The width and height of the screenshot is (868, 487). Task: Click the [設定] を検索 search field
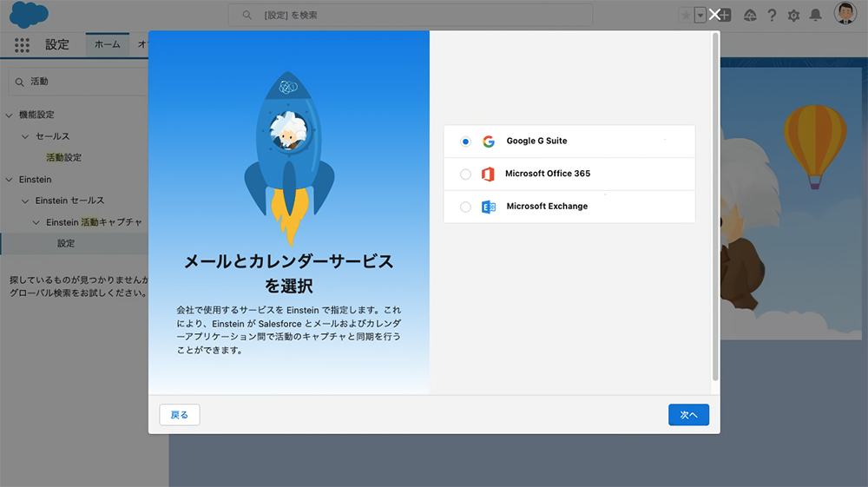pyautogui.click(x=411, y=15)
